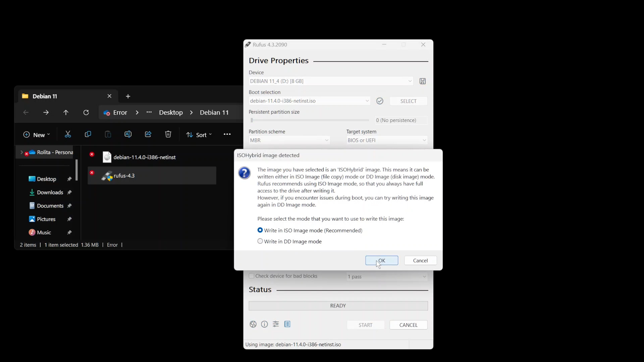Screen dimensions: 644x362
Task: Open the Device dropdown in Rufus
Action: point(331,81)
